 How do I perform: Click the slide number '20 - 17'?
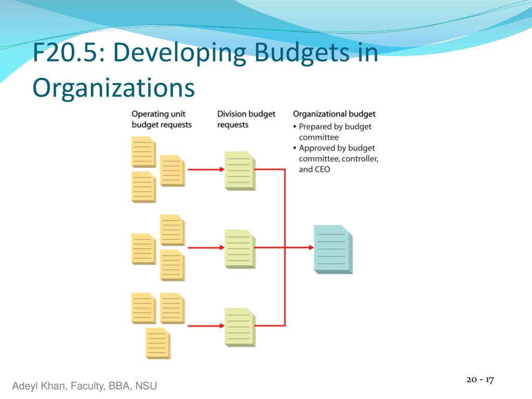[x=480, y=380]
